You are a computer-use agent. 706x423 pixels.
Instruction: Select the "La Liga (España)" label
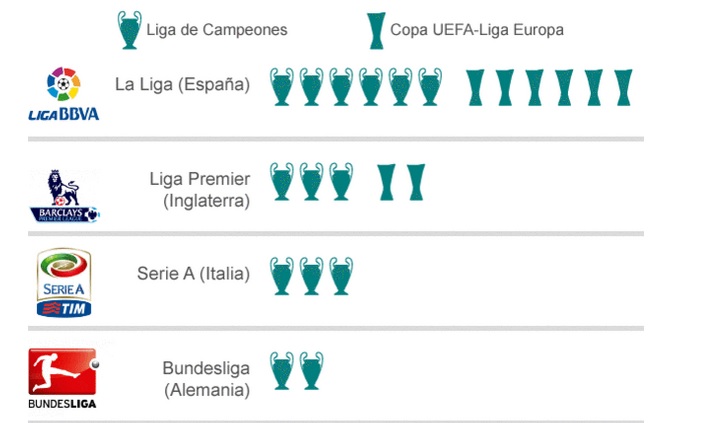(182, 84)
